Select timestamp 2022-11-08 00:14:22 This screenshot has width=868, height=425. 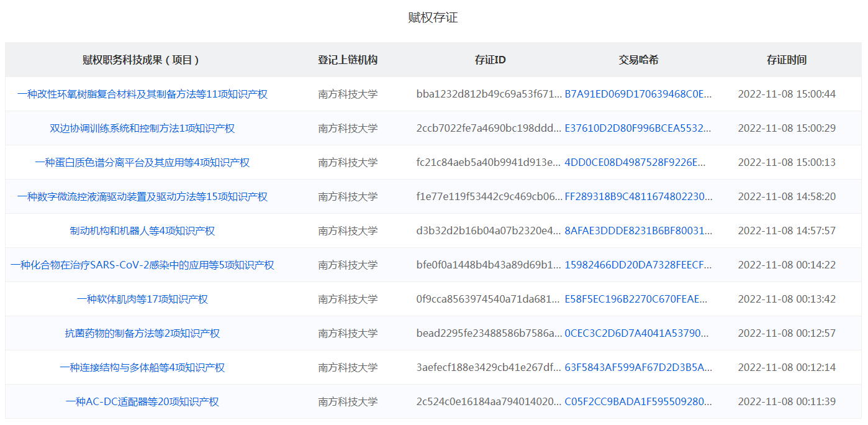tap(787, 265)
